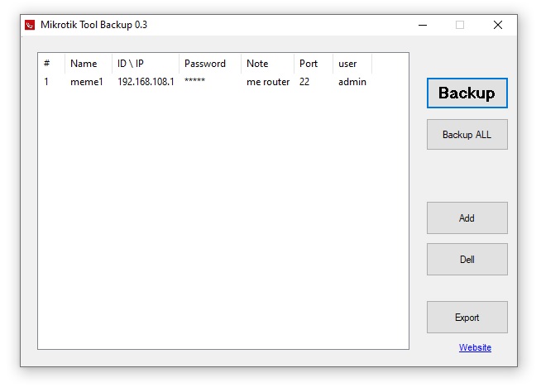This screenshot has width=541, height=392.
Task: Click the Password column header
Action: [x=210, y=64]
